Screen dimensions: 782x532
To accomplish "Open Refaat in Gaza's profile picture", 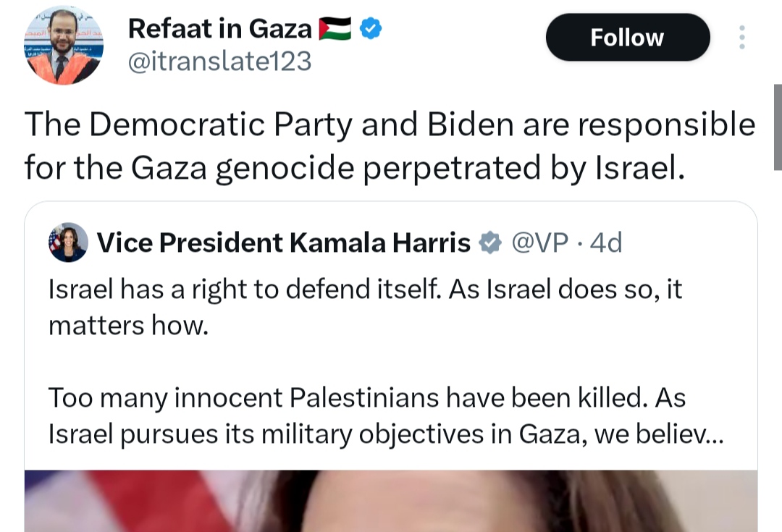I will 64,46.
